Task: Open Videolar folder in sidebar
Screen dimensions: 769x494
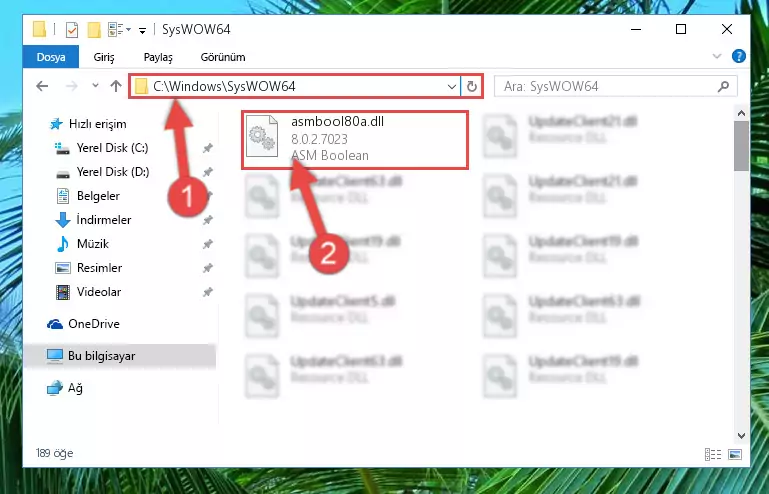Action: [x=99, y=292]
